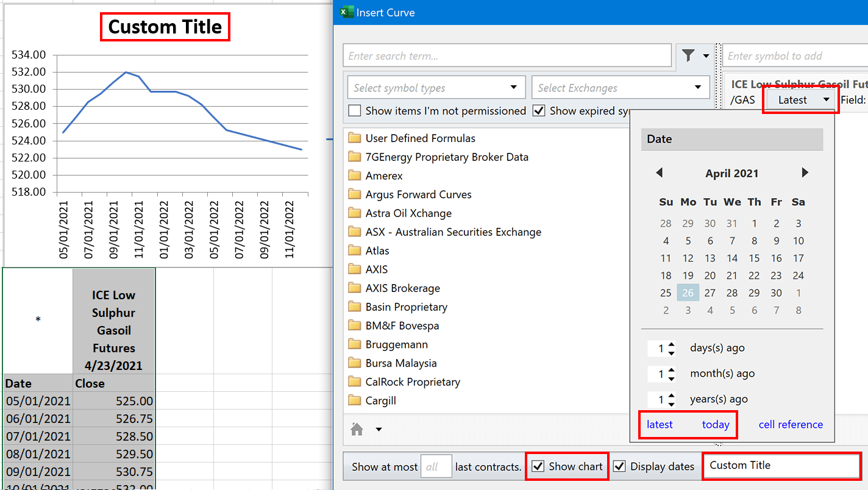868x490 pixels.
Task: Increase the days ago stepper value
Action: tap(671, 345)
